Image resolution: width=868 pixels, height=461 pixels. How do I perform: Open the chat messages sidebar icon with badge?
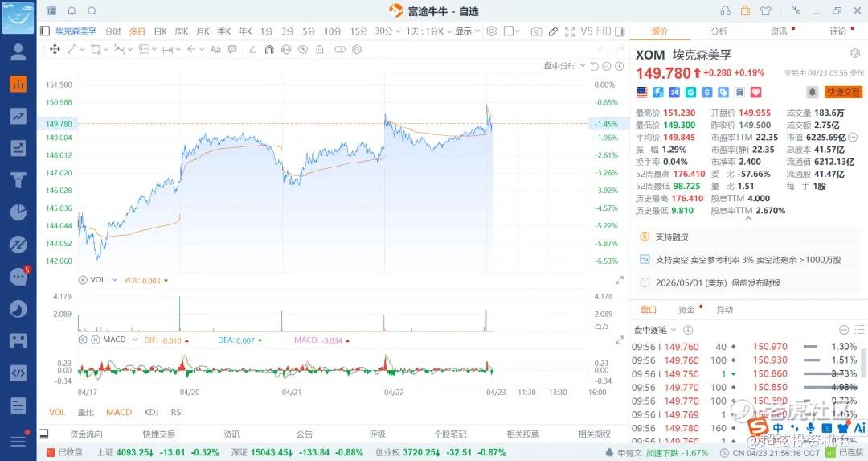(18, 276)
